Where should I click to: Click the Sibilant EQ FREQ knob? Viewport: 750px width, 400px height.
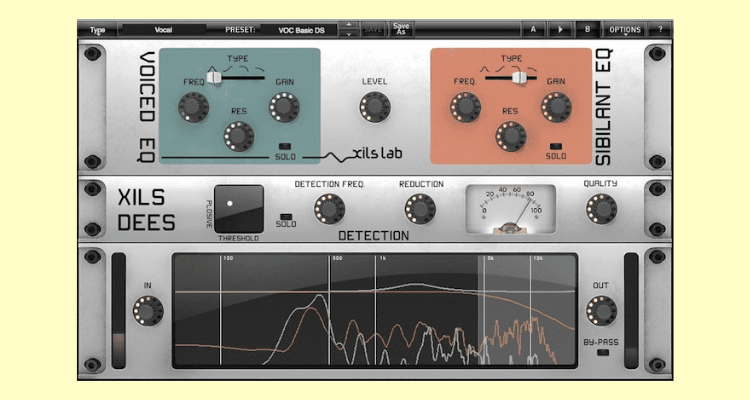click(x=465, y=108)
